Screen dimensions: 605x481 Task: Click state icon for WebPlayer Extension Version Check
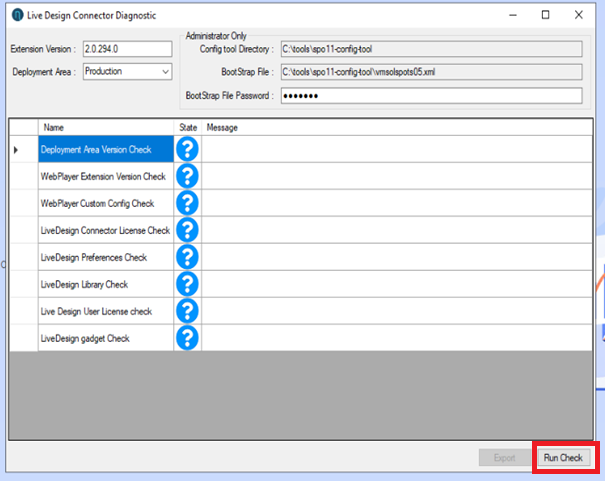pos(188,176)
